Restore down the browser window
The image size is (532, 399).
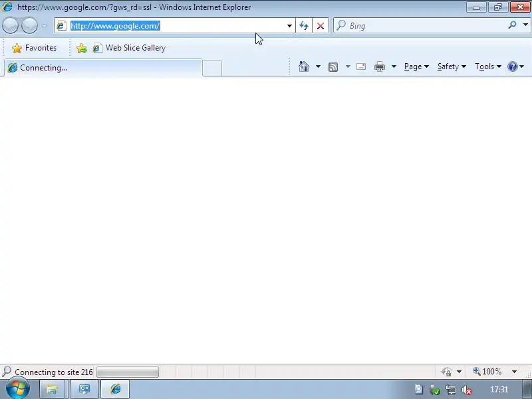click(x=497, y=7)
